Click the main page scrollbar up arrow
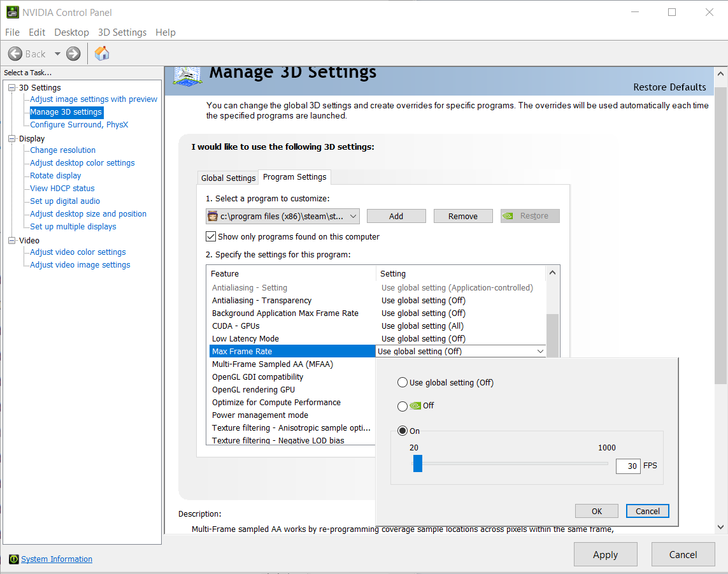This screenshot has height=574, width=728. click(x=720, y=73)
